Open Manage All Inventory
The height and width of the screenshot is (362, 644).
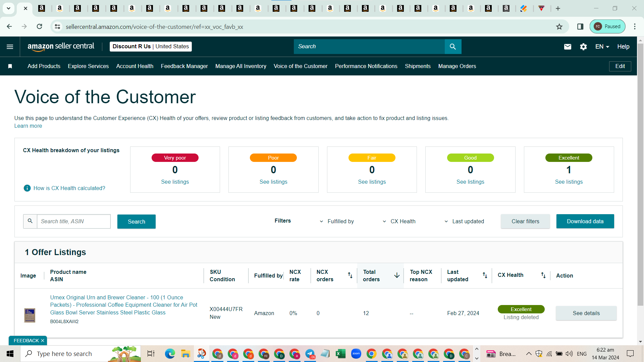point(241,66)
